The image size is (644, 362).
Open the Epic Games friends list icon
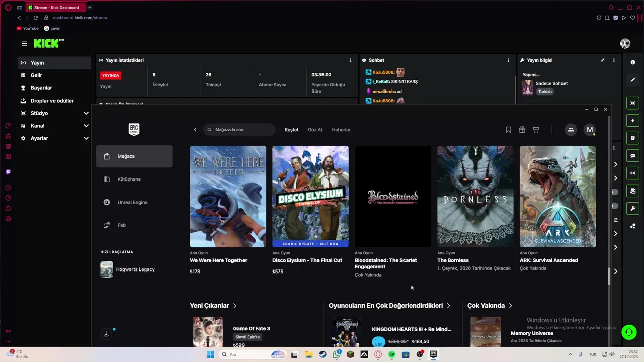(571, 130)
